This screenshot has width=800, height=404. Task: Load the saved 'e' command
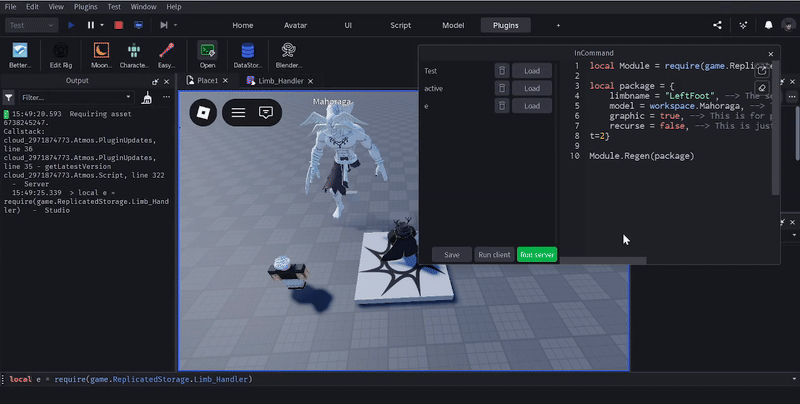532,106
